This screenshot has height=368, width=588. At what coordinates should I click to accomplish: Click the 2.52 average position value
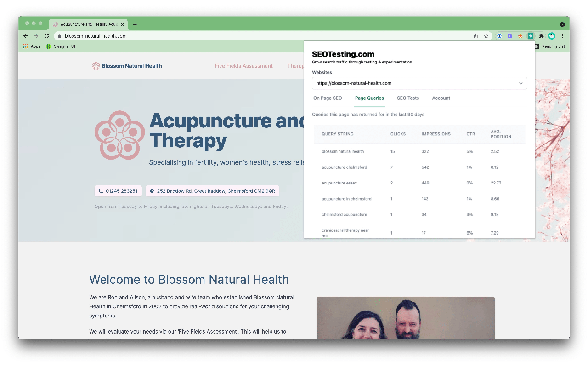click(495, 151)
